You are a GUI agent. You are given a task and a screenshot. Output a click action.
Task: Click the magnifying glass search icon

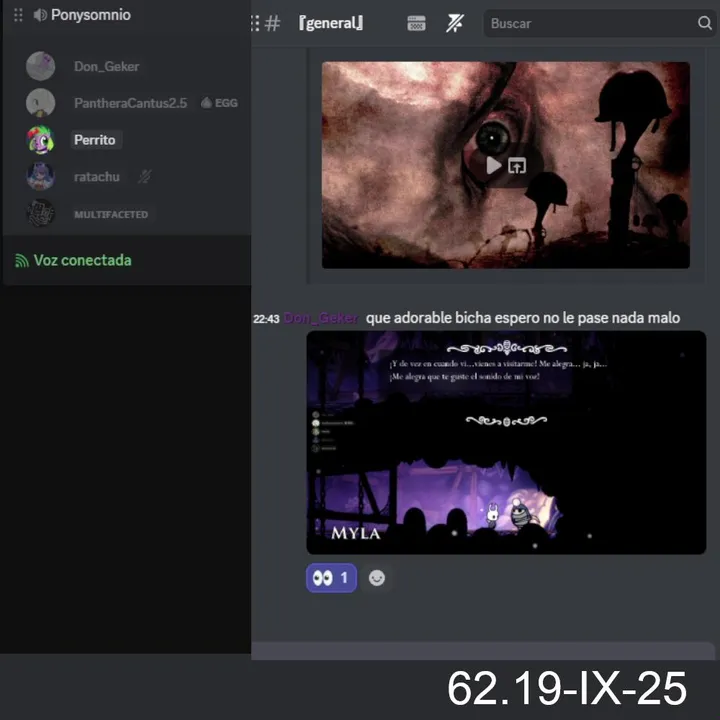point(705,22)
